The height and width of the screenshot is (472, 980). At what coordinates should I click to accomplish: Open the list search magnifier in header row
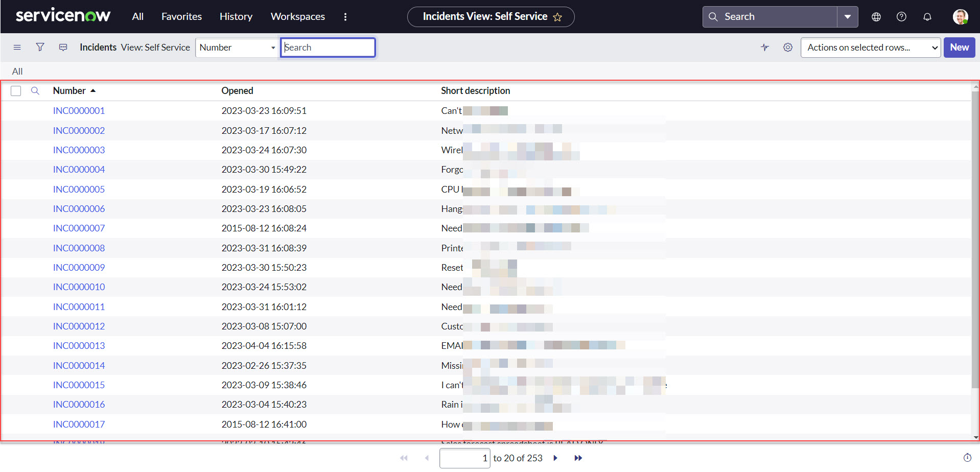(x=35, y=90)
